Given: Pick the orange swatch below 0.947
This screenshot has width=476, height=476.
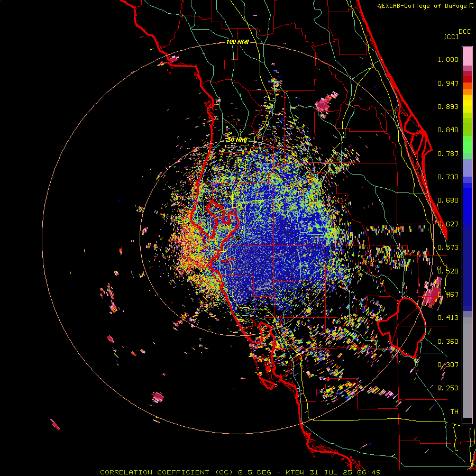Looking at the screenshot, I should [467, 91].
